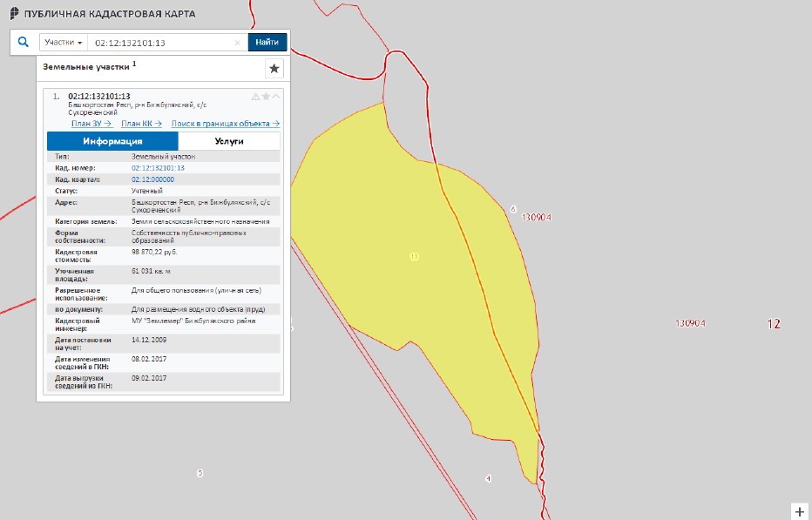812x520 pixels.
Task: Click the warning triangle icon on result
Action: (x=255, y=97)
